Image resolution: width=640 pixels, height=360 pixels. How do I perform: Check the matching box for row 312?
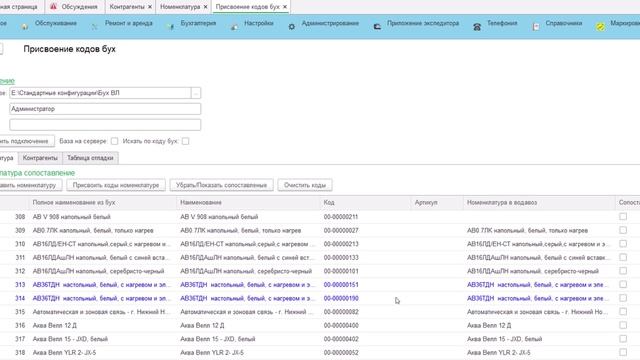coord(623,271)
